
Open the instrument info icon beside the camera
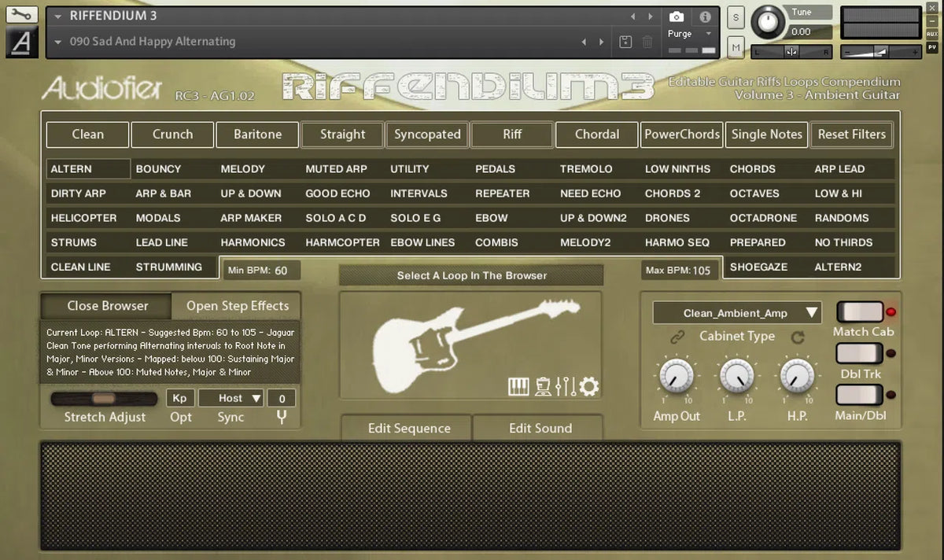704,17
